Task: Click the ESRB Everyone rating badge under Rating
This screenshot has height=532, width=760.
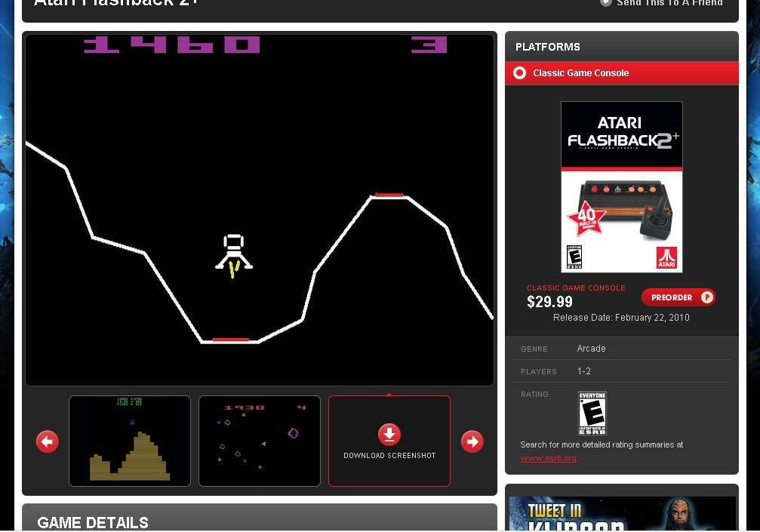Action: point(592,414)
